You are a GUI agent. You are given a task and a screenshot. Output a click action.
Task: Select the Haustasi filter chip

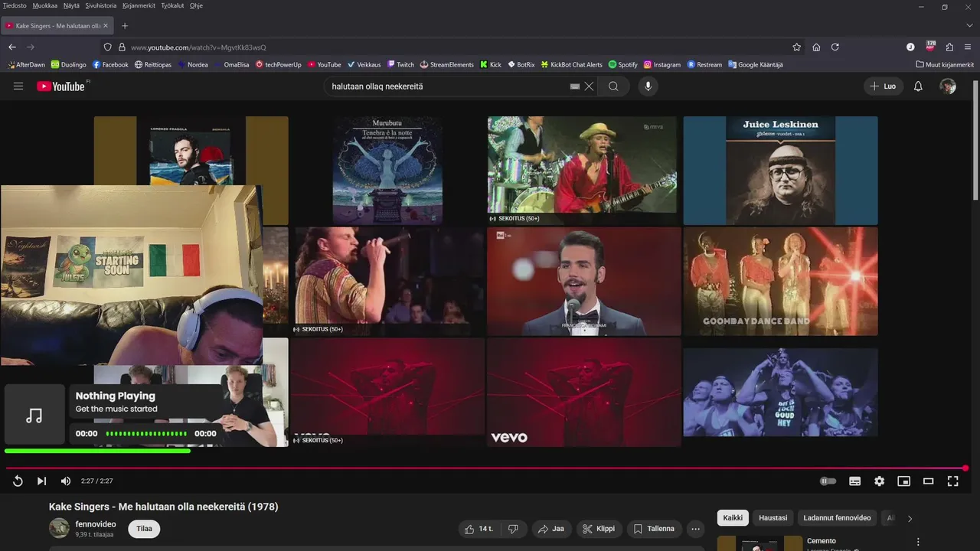pos(773,518)
